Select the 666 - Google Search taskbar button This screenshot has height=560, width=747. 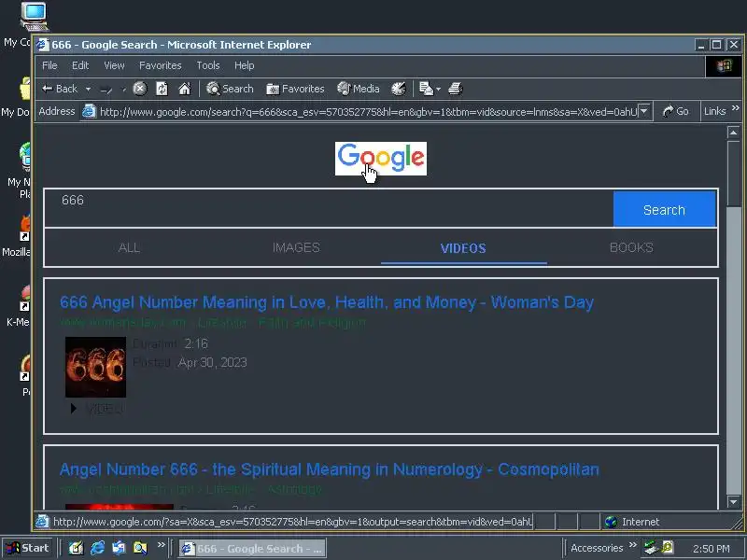point(252,549)
